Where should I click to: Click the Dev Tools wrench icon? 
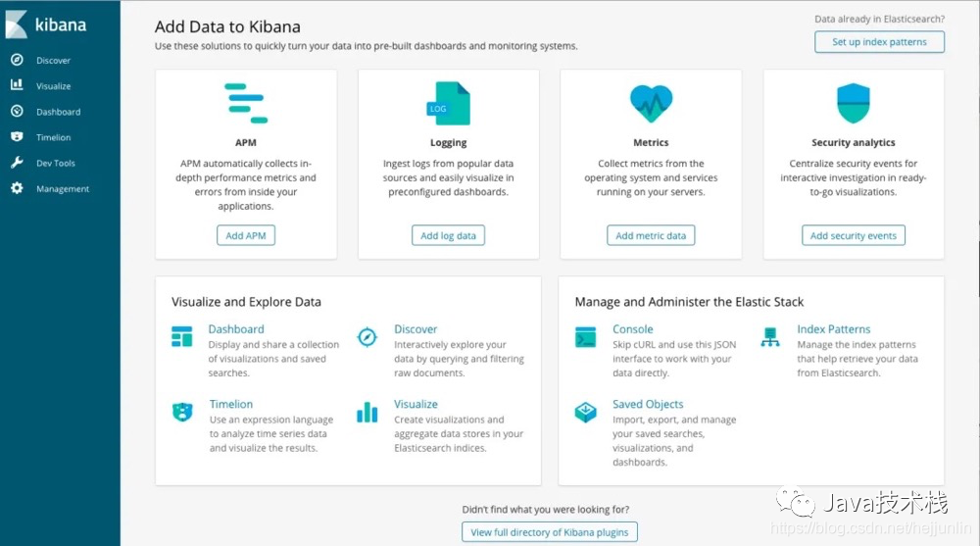click(17, 163)
